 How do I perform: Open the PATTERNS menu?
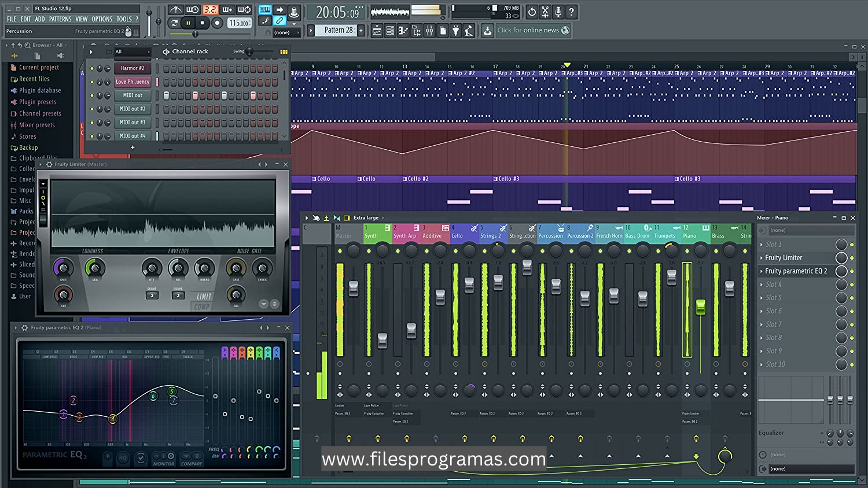pyautogui.click(x=60, y=19)
